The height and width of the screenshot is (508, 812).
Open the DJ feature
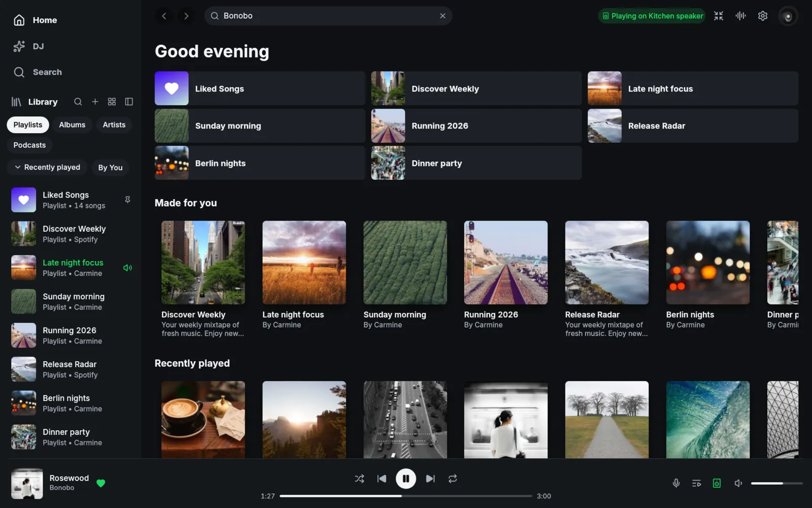(x=28, y=46)
